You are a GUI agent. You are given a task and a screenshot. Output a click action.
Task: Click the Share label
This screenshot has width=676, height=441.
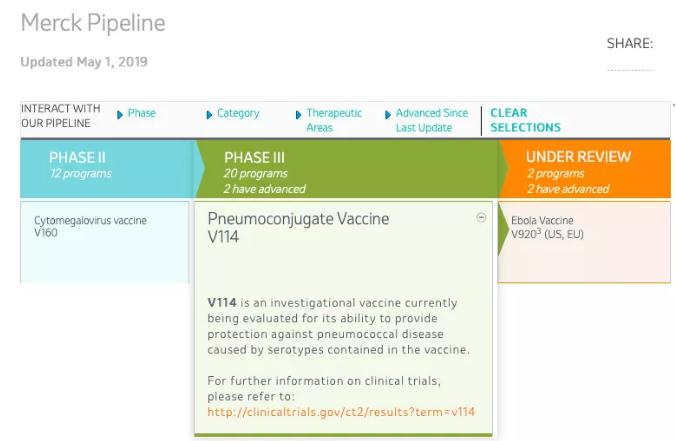click(x=629, y=44)
